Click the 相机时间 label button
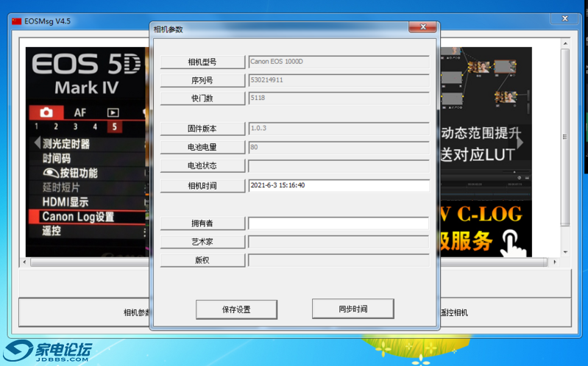The image size is (588, 366). [x=202, y=186]
